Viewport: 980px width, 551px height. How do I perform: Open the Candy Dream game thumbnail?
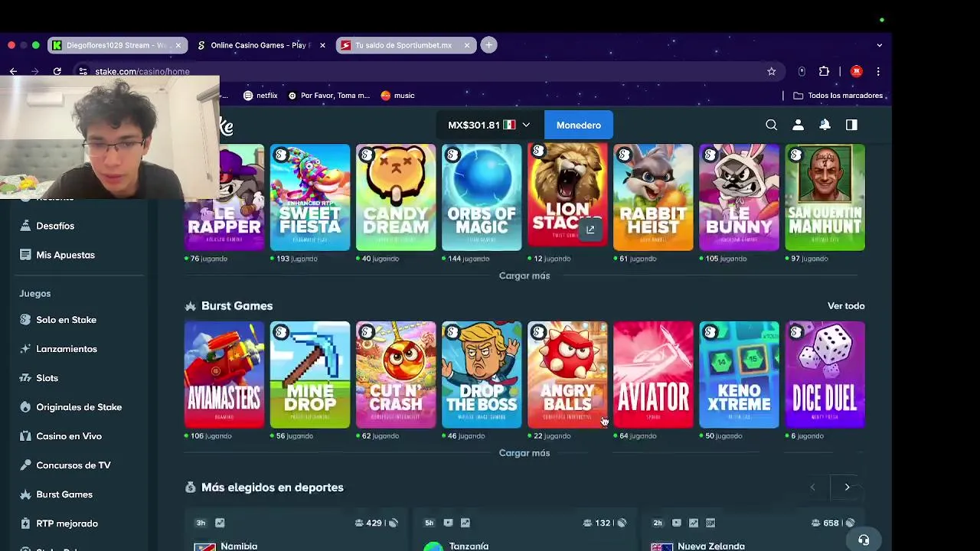(x=396, y=197)
